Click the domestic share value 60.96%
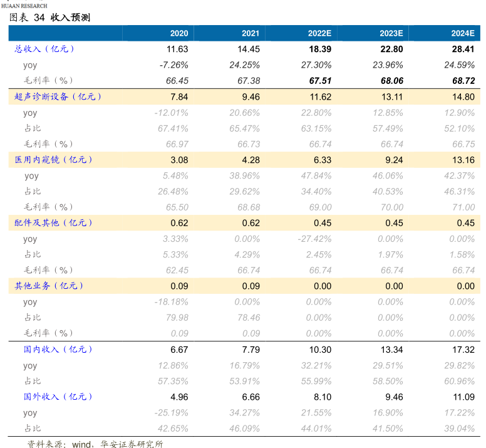 (x=459, y=382)
